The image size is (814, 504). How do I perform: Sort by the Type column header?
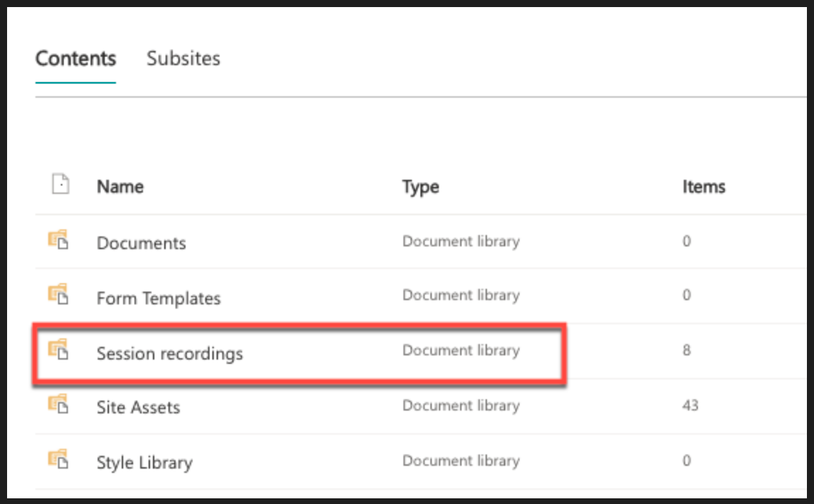point(419,186)
